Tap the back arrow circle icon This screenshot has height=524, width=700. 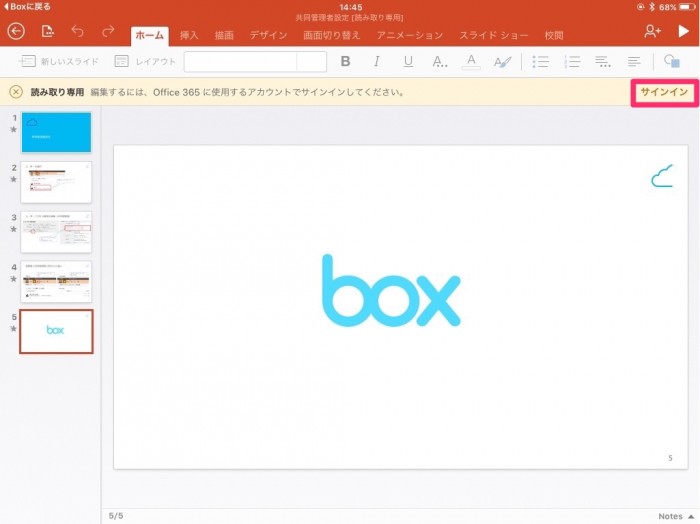pyautogui.click(x=16, y=32)
